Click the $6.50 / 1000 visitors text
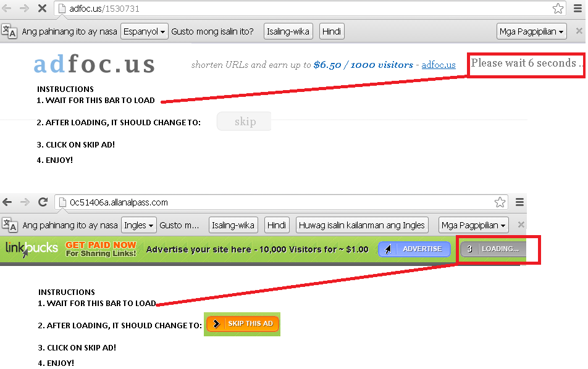588x369 pixels. point(363,65)
